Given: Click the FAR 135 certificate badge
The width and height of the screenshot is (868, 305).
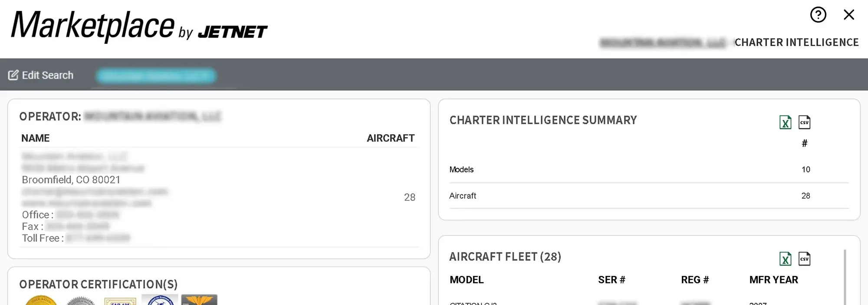Looking at the screenshot, I should pyautogui.click(x=120, y=300).
